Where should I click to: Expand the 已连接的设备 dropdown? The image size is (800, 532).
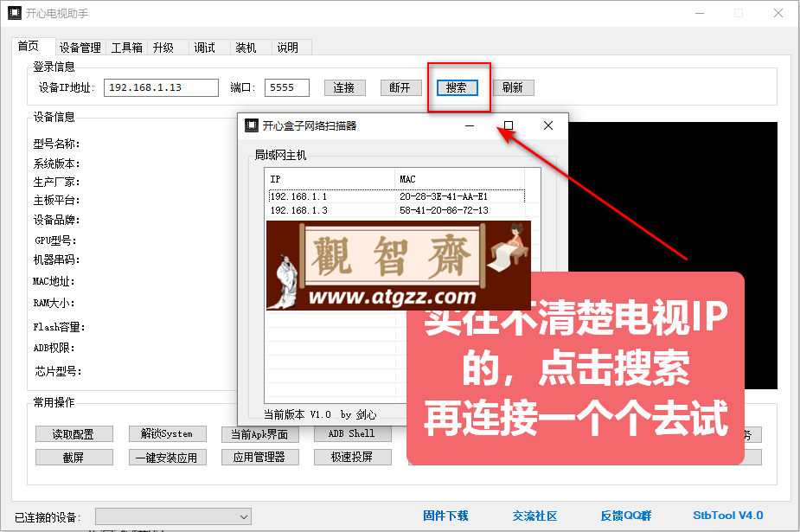(x=173, y=516)
